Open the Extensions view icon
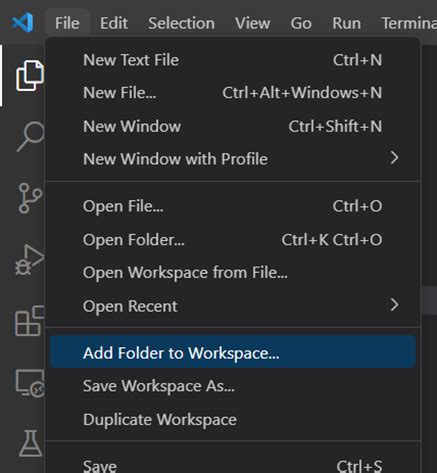This screenshot has width=437, height=473. coord(30,321)
